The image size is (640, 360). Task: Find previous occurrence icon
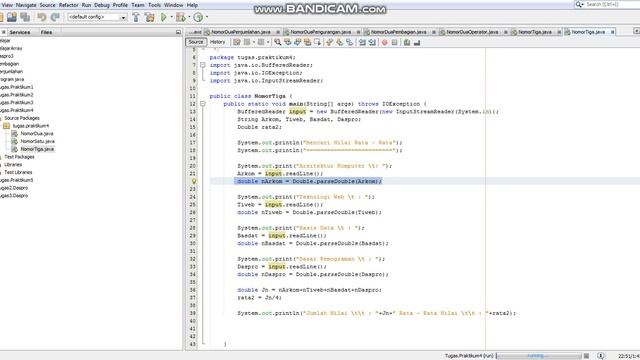click(288, 42)
